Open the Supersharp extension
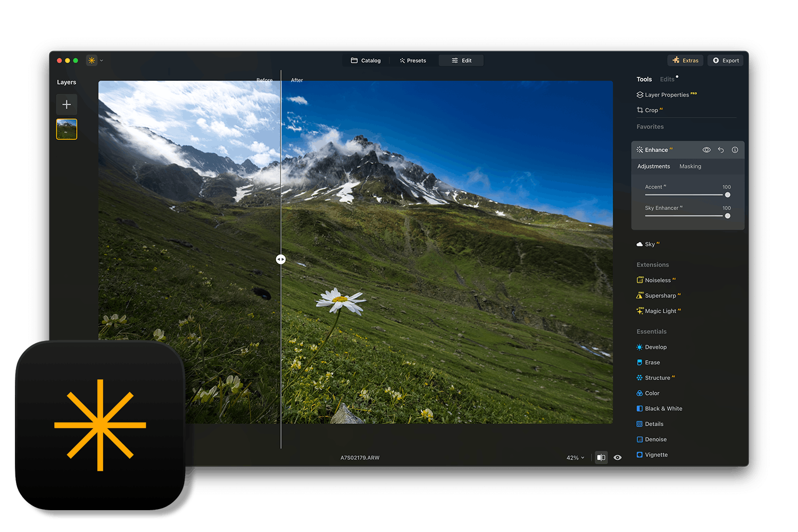798x532 pixels. 659,296
